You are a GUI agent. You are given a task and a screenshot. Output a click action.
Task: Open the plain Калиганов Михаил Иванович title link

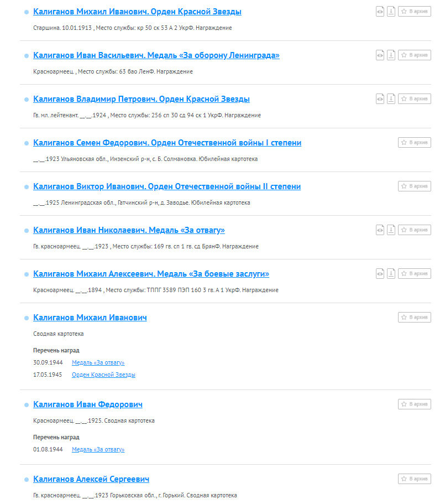90,318
